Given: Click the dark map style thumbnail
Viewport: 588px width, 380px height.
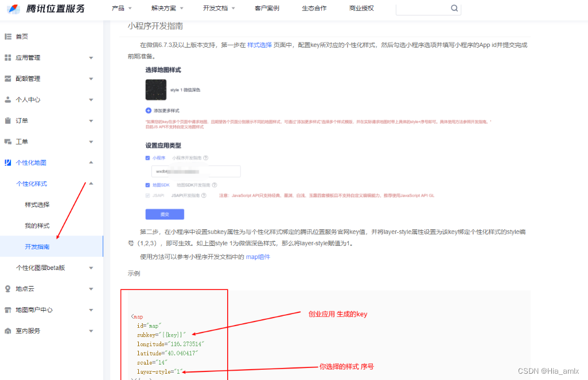Looking at the screenshot, I should (x=156, y=89).
